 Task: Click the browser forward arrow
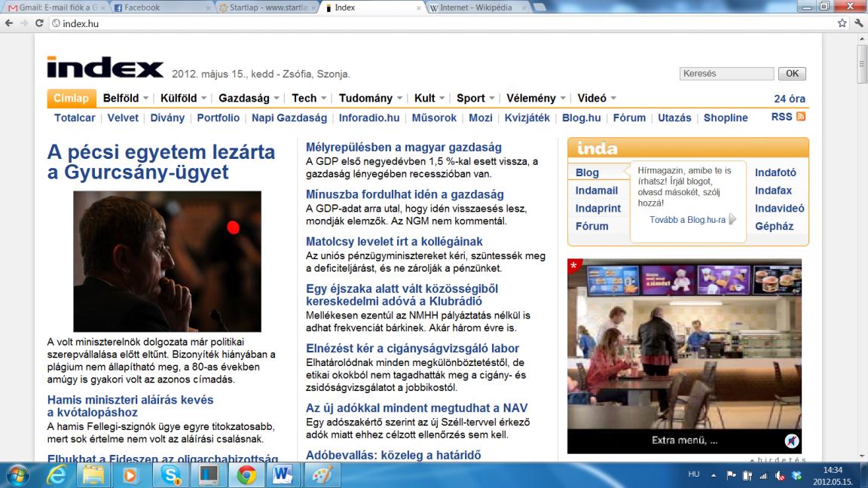(24, 23)
